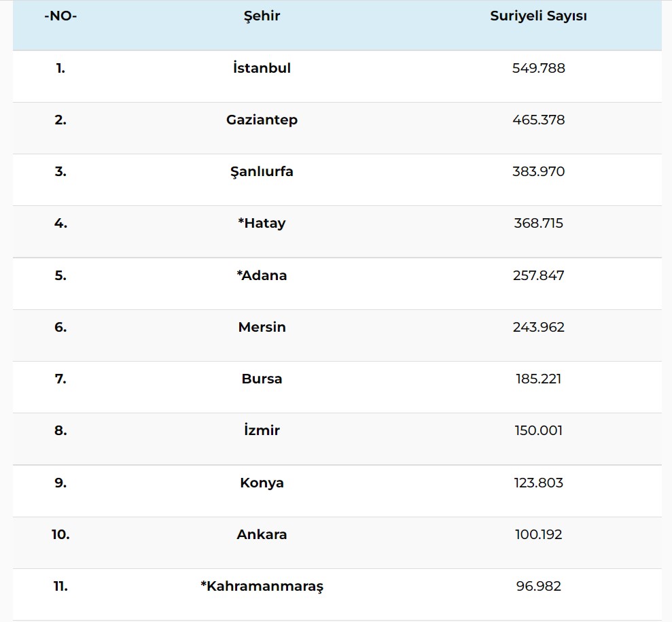672x622 pixels.
Task: Select the *Kahramanmaraş city name
Action: (x=262, y=586)
